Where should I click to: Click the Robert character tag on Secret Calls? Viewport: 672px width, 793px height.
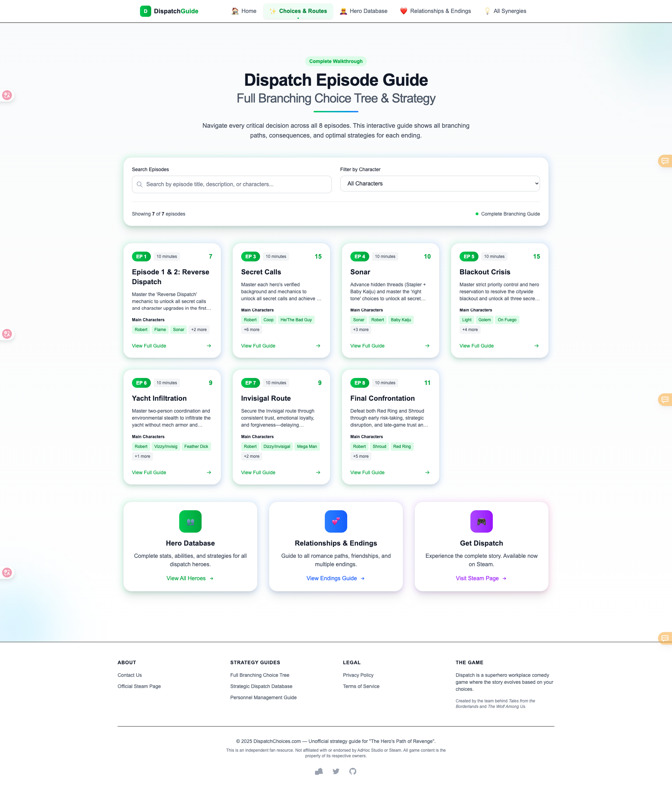point(250,320)
